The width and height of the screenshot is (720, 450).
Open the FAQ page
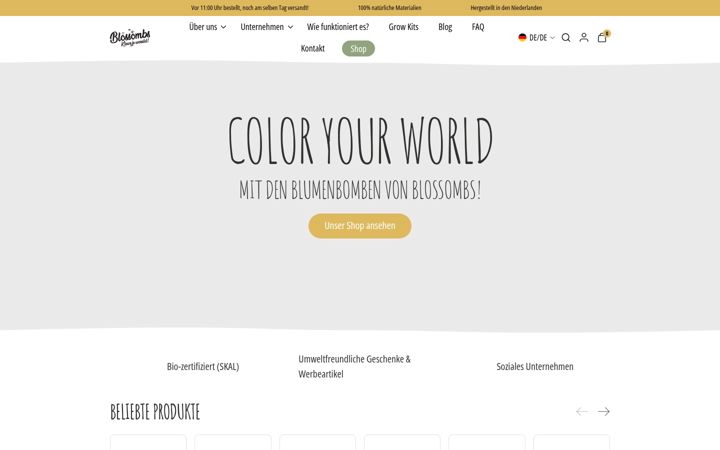tap(478, 27)
